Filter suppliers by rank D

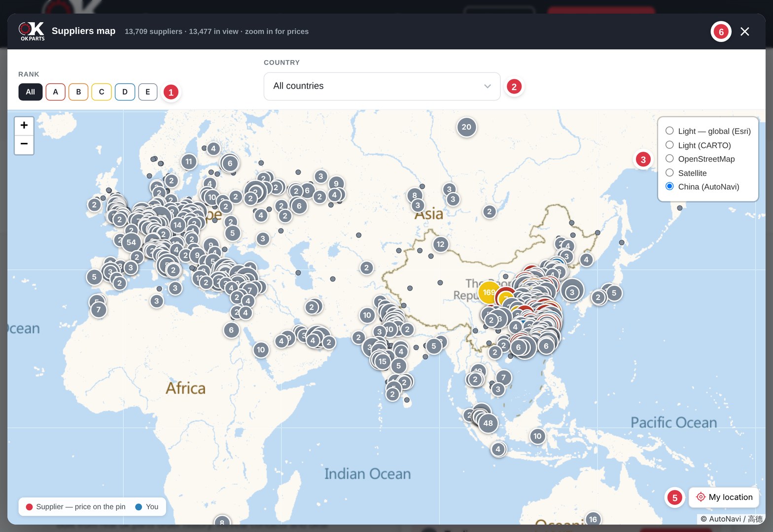(x=125, y=92)
